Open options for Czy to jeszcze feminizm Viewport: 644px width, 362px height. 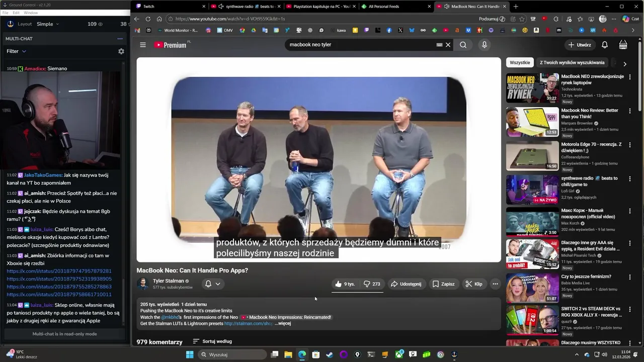[629, 277]
